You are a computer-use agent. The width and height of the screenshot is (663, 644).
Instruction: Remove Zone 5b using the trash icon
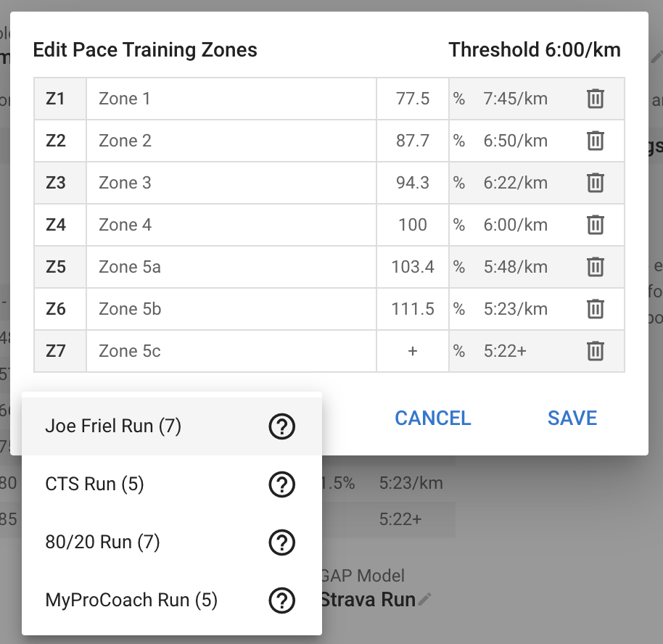(x=596, y=309)
